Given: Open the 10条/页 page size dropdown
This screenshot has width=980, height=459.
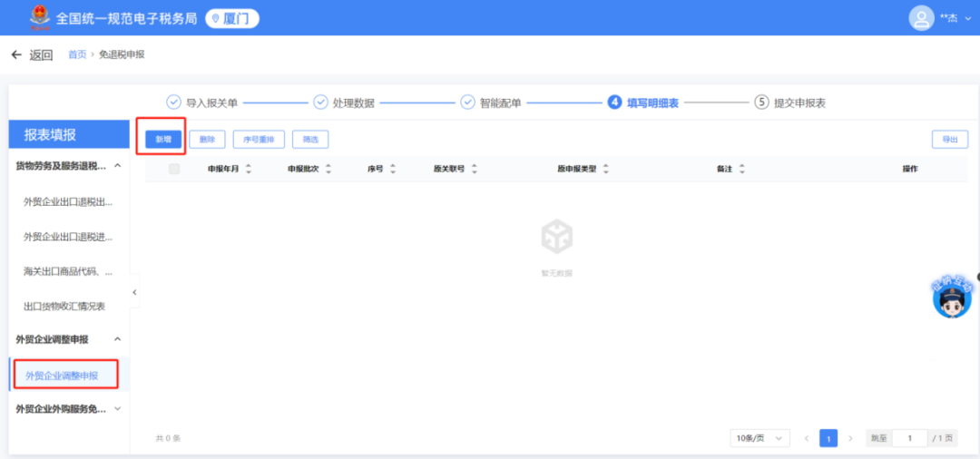Looking at the screenshot, I should (759, 438).
